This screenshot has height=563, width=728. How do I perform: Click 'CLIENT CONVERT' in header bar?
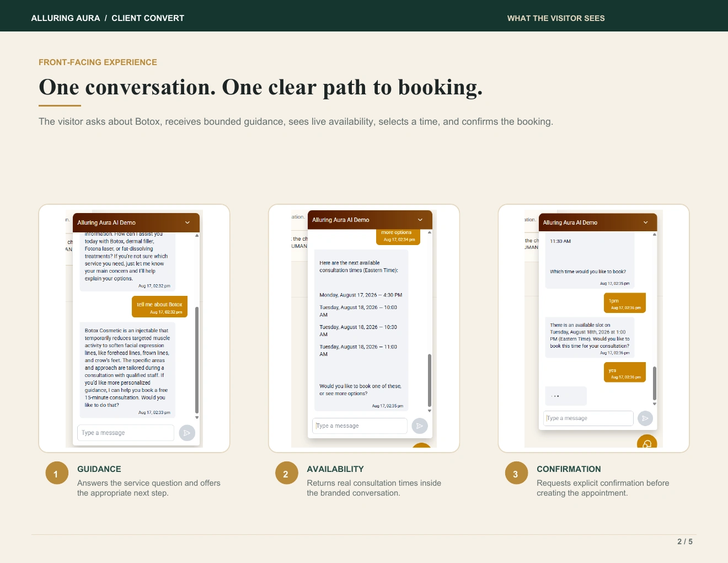(x=148, y=18)
